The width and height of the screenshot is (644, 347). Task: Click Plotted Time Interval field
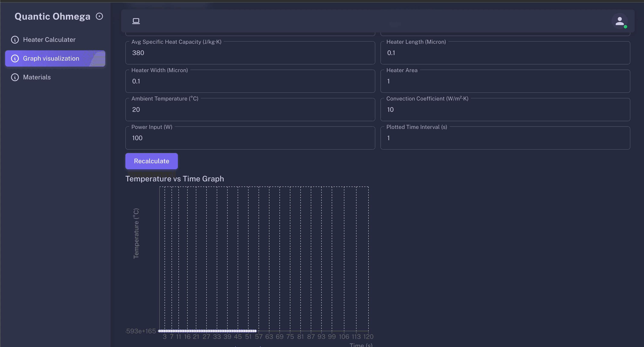click(505, 138)
